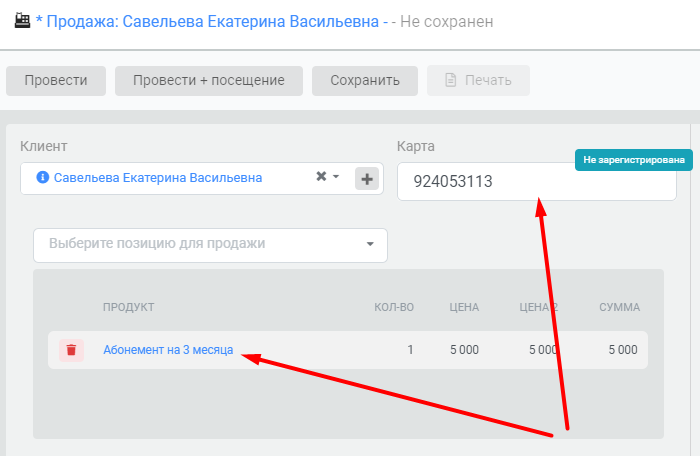Image resolution: width=700 pixels, height=456 pixels.
Task: Expand the client dropdown caret
Action: pos(336,176)
